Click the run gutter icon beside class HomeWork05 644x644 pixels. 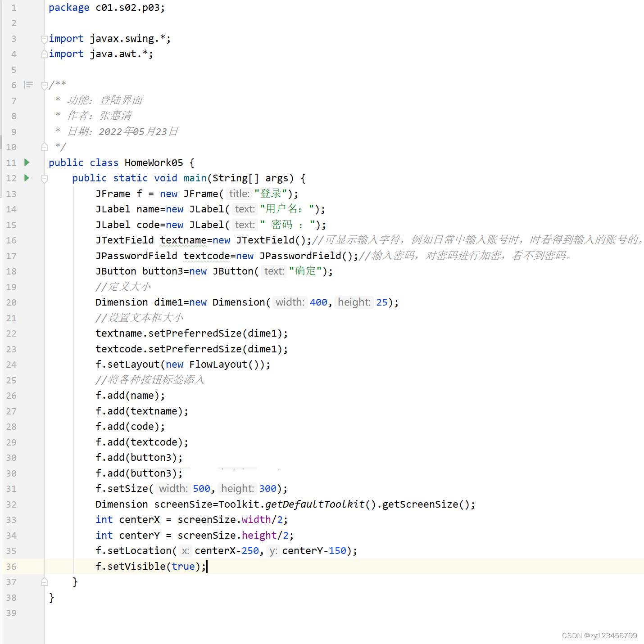(27, 162)
